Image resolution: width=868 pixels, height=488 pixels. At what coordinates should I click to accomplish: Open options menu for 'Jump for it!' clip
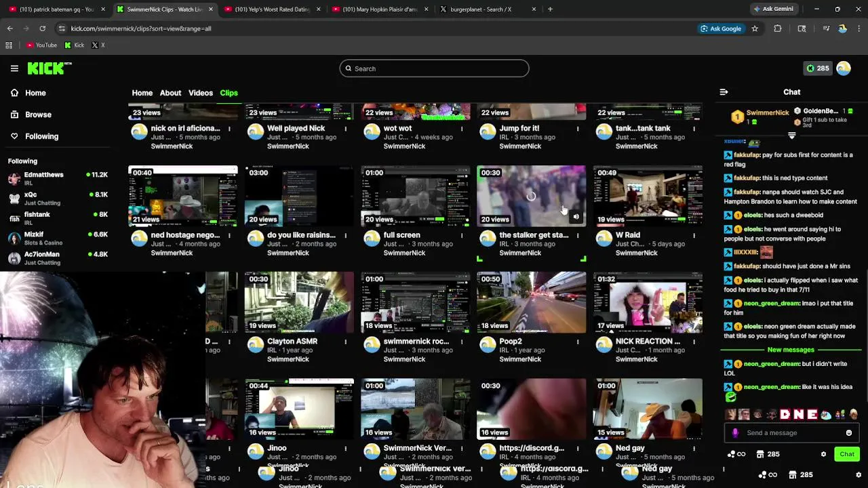point(578,129)
